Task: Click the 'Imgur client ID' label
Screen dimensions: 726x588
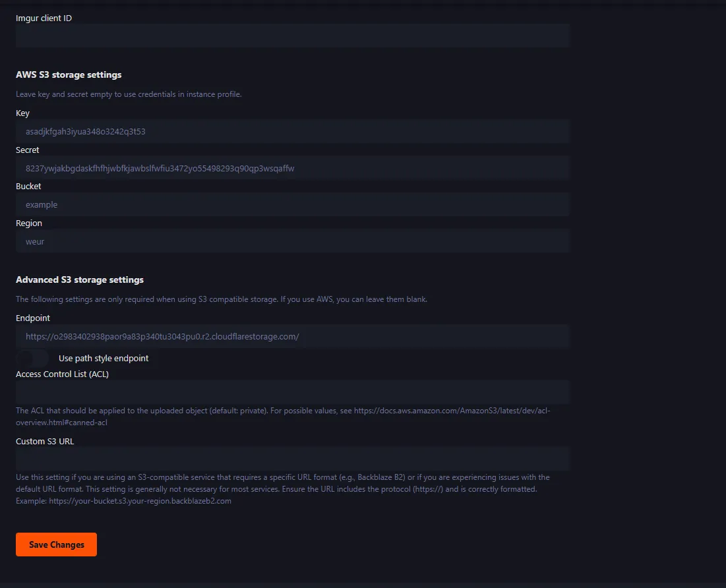Action: coord(44,18)
